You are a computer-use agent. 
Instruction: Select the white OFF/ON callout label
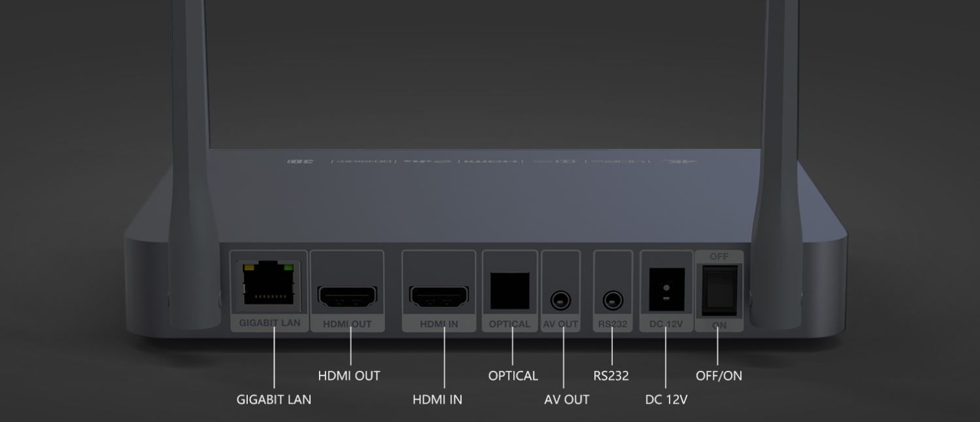coord(718,376)
